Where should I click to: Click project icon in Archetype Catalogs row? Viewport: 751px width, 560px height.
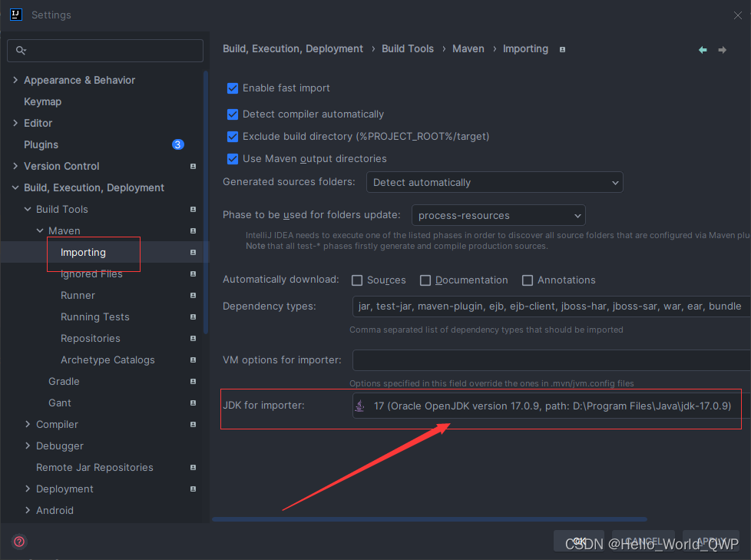click(193, 360)
